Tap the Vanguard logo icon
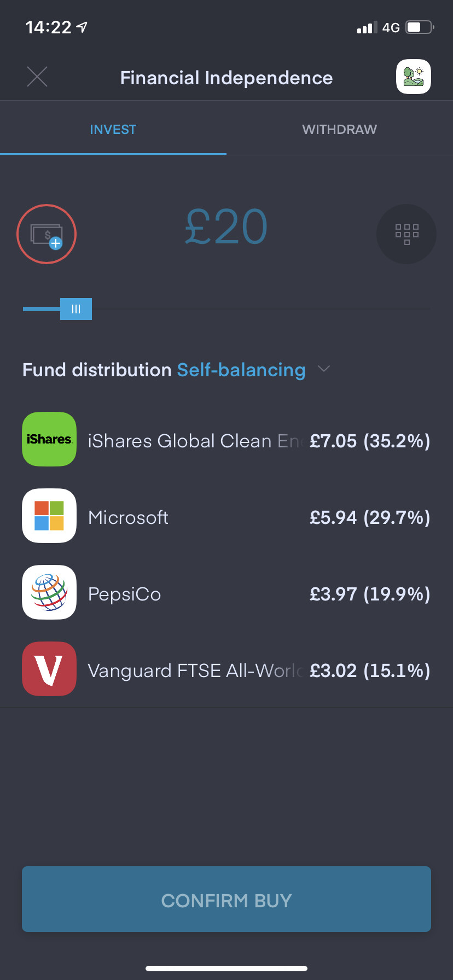The width and height of the screenshot is (453, 980). (x=49, y=669)
